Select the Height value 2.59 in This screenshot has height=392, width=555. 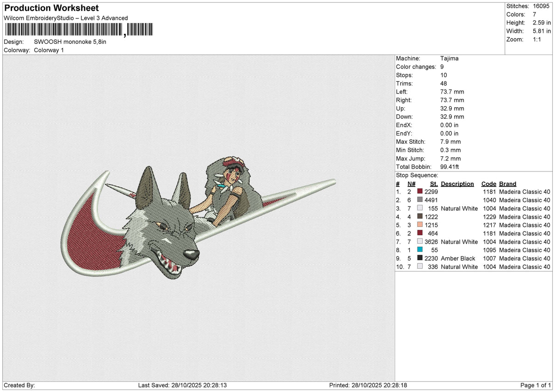coord(542,23)
